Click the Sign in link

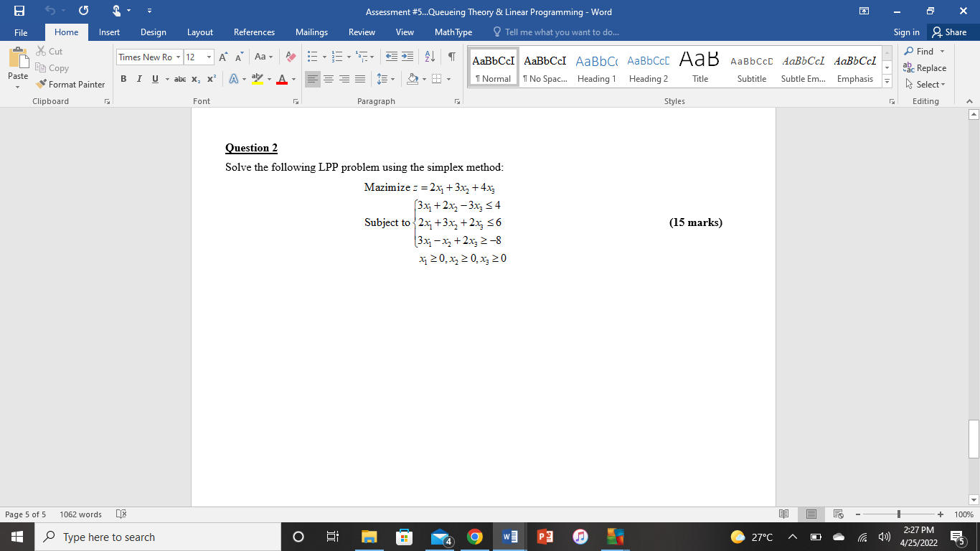(x=906, y=32)
